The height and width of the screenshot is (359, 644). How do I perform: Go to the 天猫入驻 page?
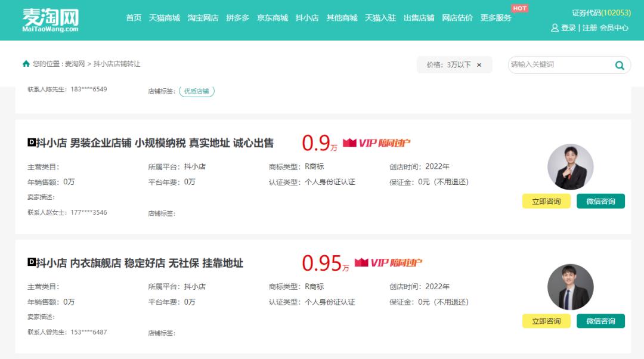coord(379,18)
